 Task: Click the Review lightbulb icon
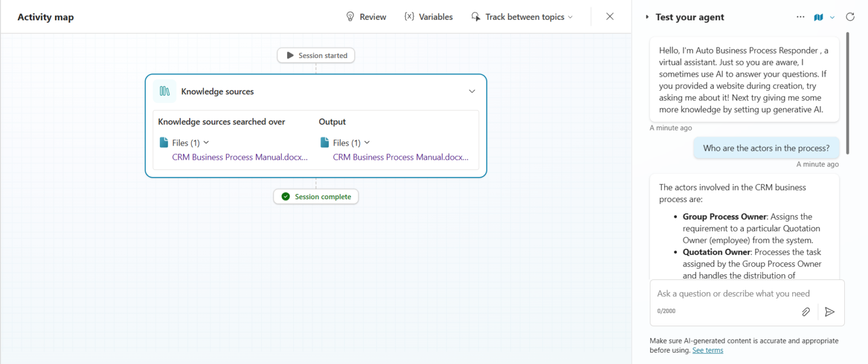[350, 17]
